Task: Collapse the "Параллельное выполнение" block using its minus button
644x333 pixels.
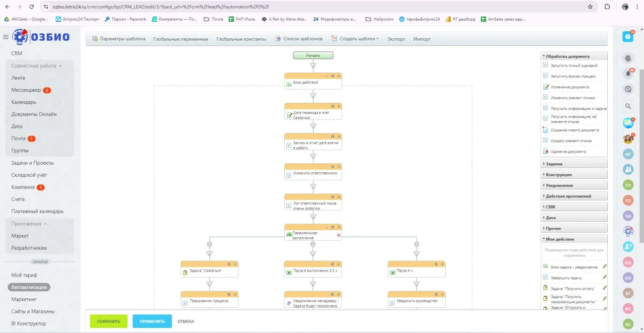Action: click(x=327, y=227)
